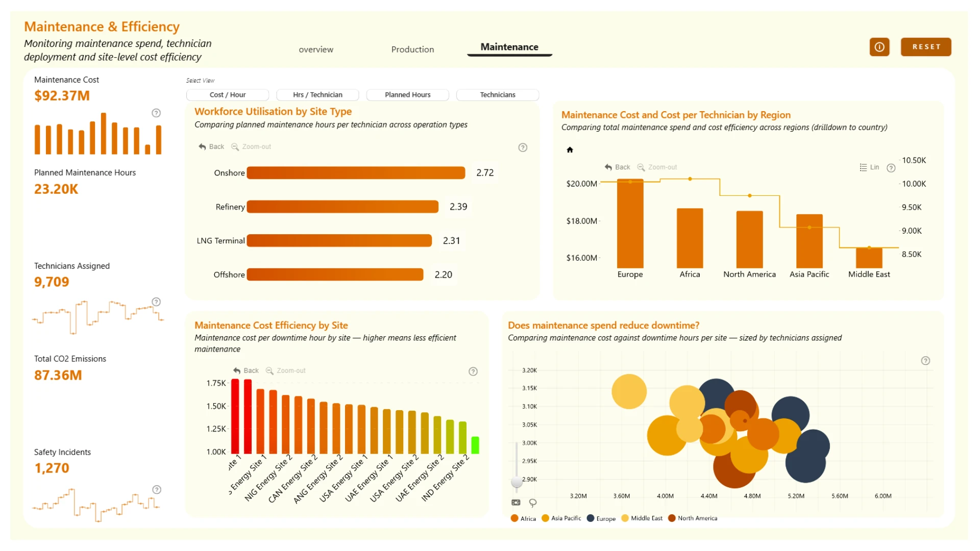Click the home icon in Region chart
The height and width of the screenshot is (551, 980).
(570, 149)
